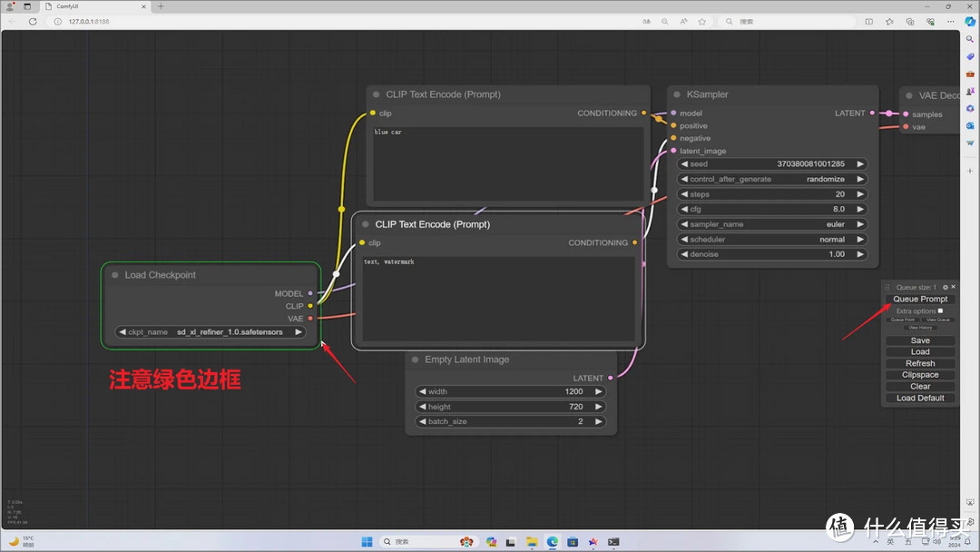Click the text, watermark prompt text box
Image resolution: width=980 pixels, height=552 pixels.
point(498,299)
